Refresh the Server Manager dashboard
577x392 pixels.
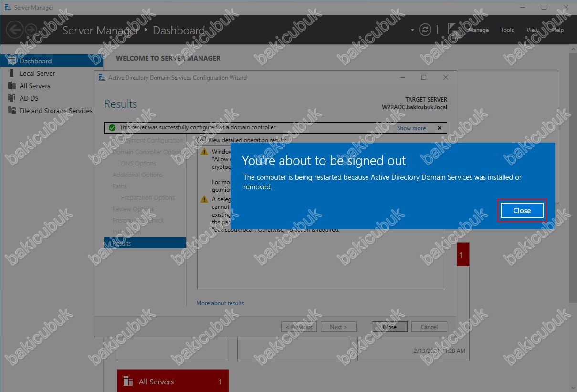click(x=425, y=30)
